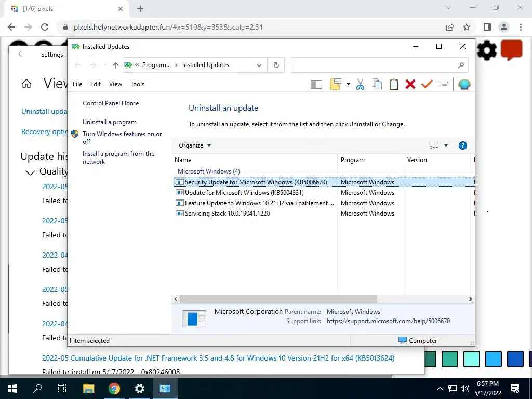Select Security Update (KB5006670) row
Image resolution: width=532 pixels, height=399 pixels.
pyautogui.click(x=324, y=182)
